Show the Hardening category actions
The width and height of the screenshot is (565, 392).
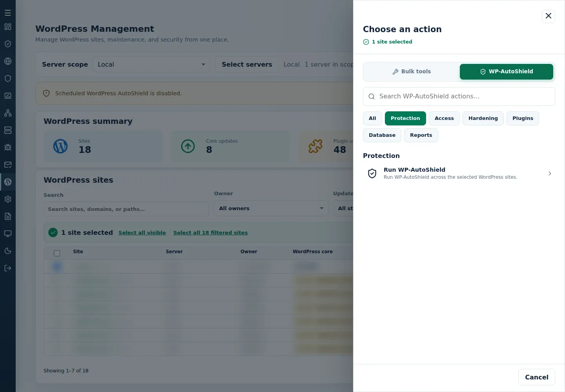tap(483, 118)
